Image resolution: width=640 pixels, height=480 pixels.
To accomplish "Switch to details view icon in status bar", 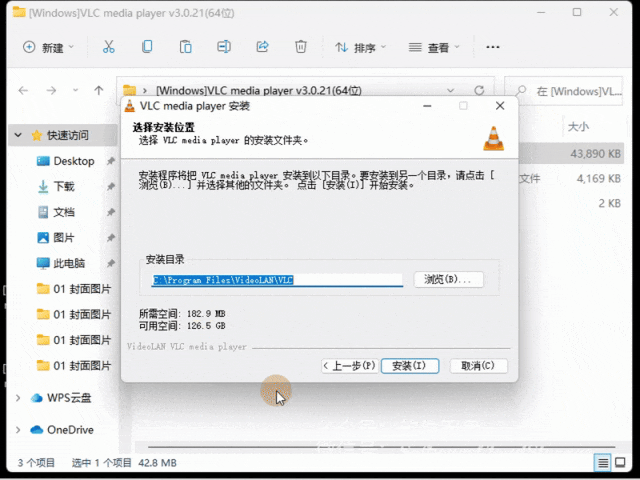I will [602, 463].
